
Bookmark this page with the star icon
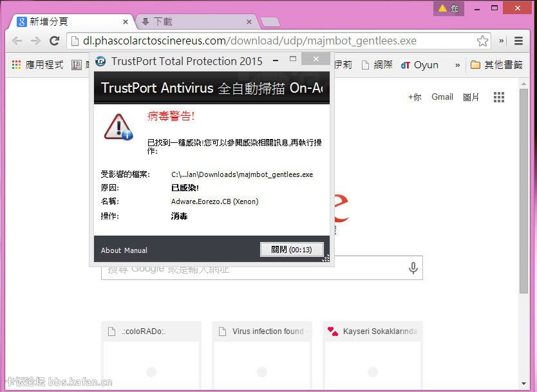pos(482,41)
